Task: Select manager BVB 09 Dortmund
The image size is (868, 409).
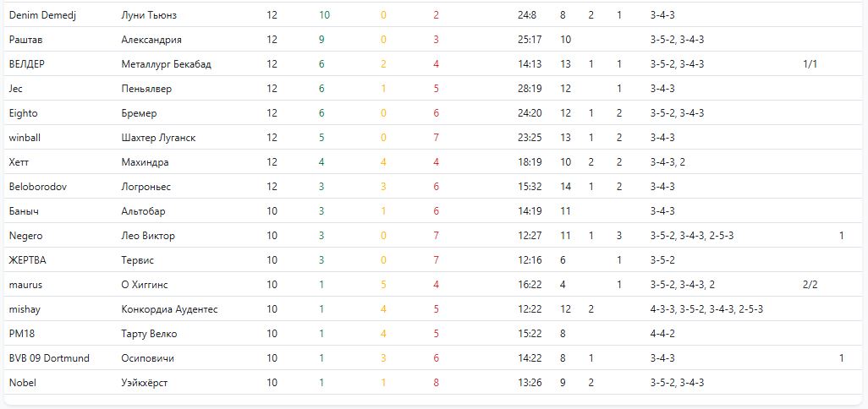Action: (x=49, y=358)
